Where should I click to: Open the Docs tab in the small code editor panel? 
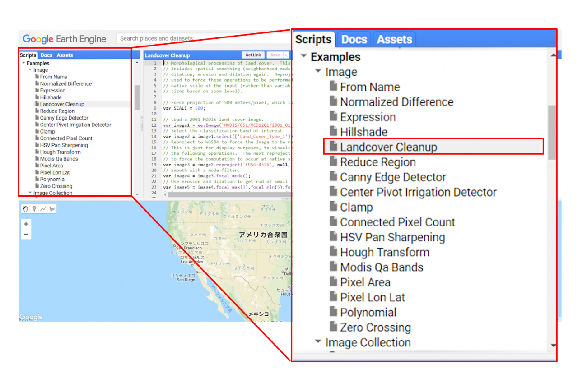pos(47,55)
